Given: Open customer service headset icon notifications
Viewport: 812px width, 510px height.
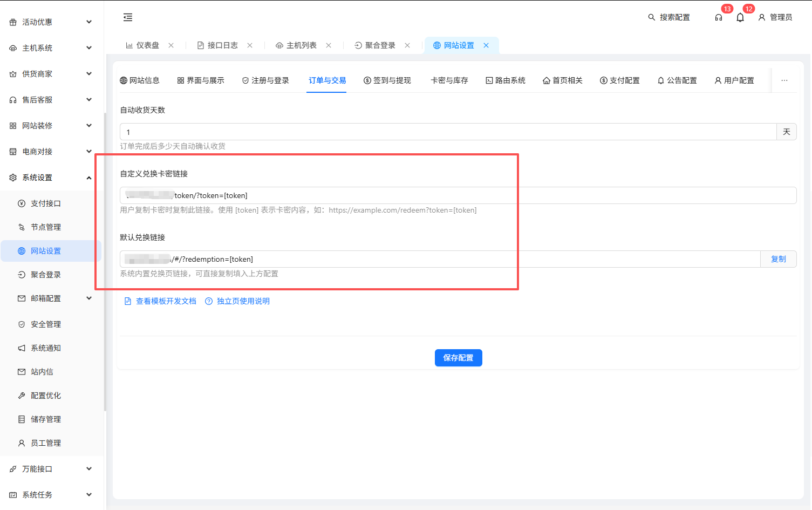Looking at the screenshot, I should click(x=719, y=17).
